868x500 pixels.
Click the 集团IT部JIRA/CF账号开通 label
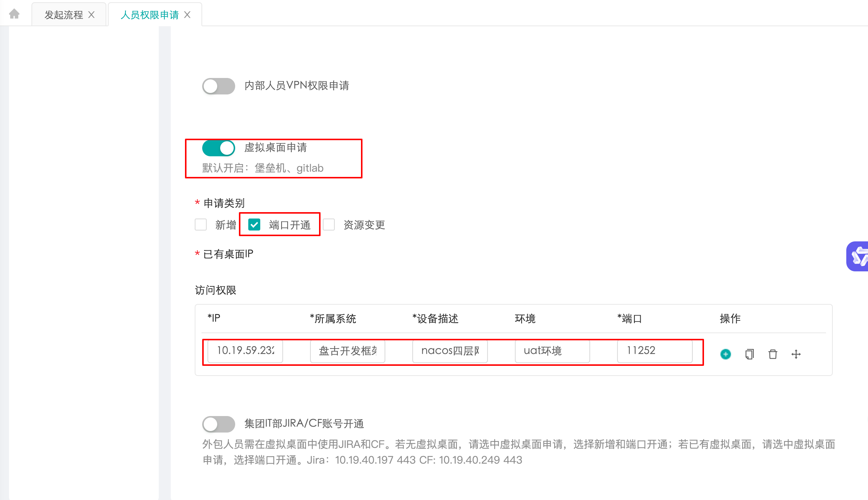point(304,424)
